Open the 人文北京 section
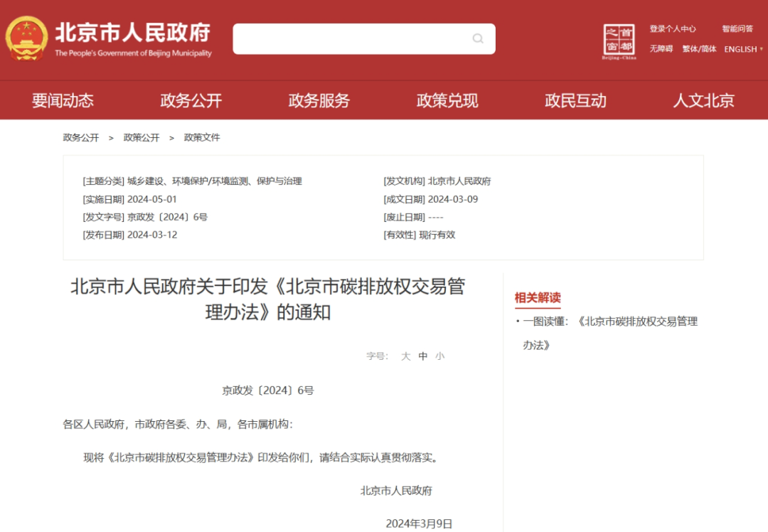 (x=703, y=100)
